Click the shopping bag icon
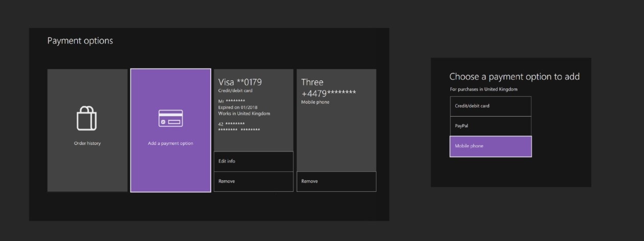Screen dimensions: 644x241 pyautogui.click(x=87, y=118)
